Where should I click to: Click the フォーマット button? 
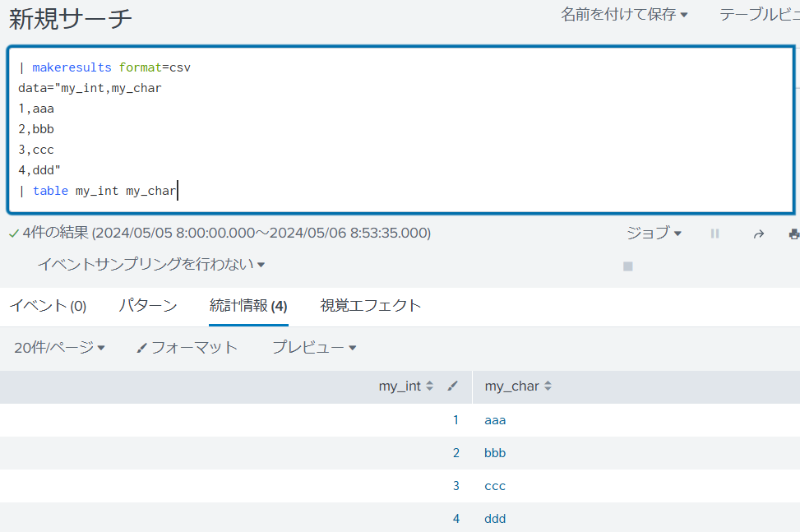click(187, 347)
